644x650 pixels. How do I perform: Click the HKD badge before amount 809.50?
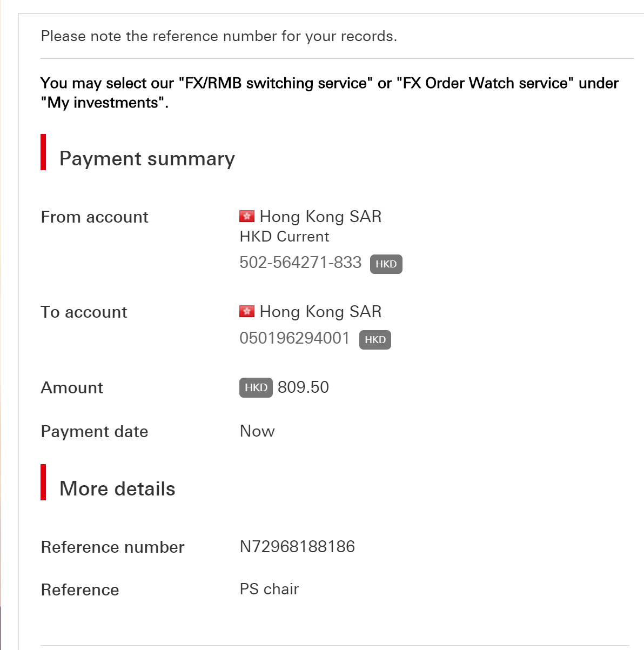[256, 387]
